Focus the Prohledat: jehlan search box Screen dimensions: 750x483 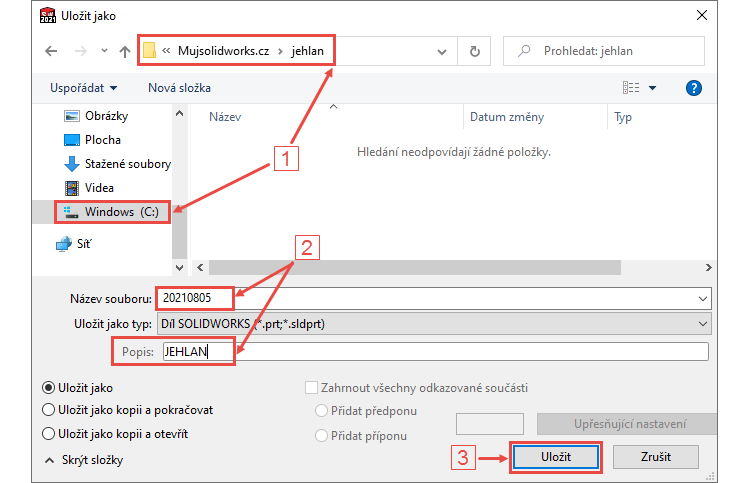point(604,51)
